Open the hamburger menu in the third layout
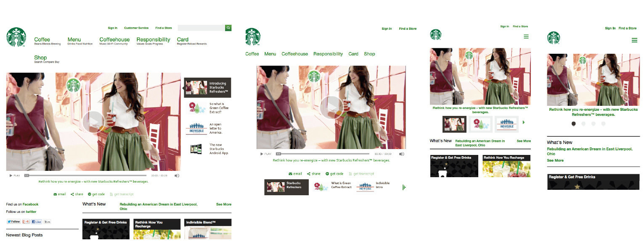644x241 pixels. point(526,37)
